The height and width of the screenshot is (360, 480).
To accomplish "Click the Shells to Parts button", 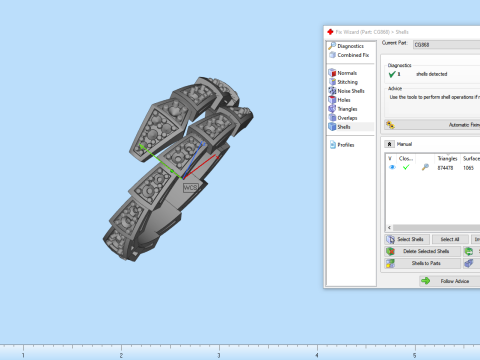I will pos(423,263).
